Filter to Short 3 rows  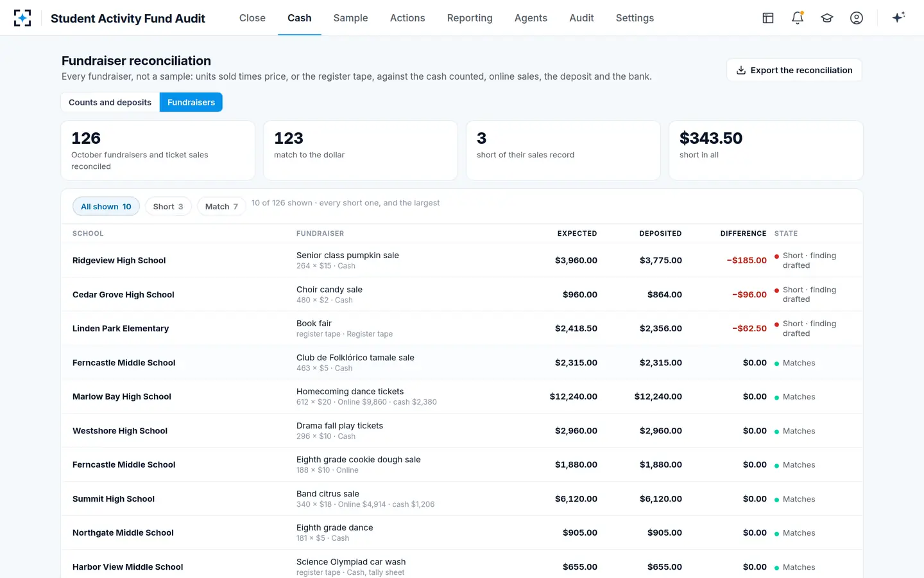click(168, 206)
